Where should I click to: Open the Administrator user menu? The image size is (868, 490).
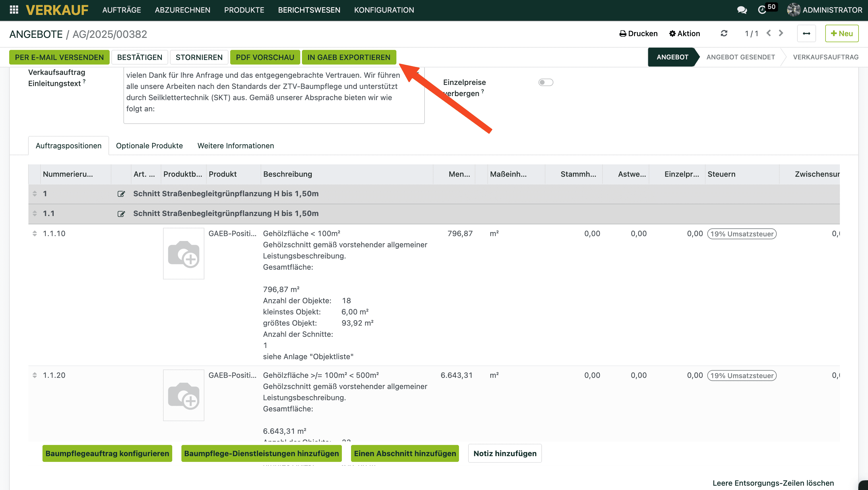[825, 10]
